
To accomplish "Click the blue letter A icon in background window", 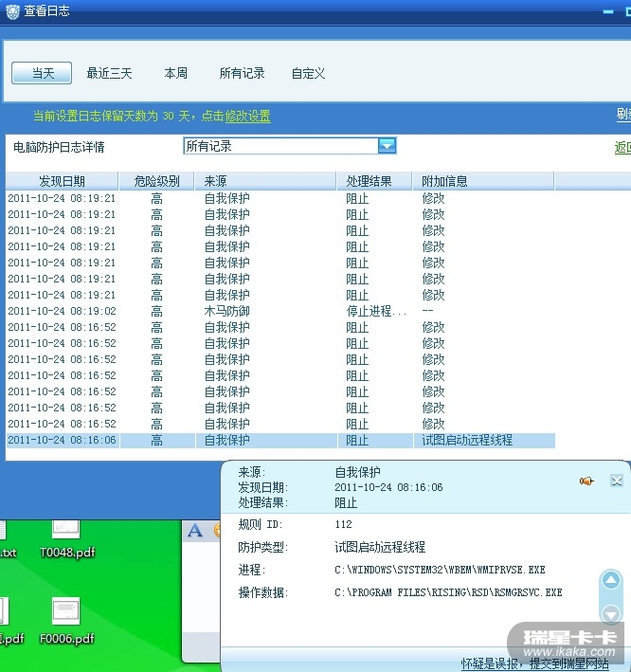I will [195, 531].
